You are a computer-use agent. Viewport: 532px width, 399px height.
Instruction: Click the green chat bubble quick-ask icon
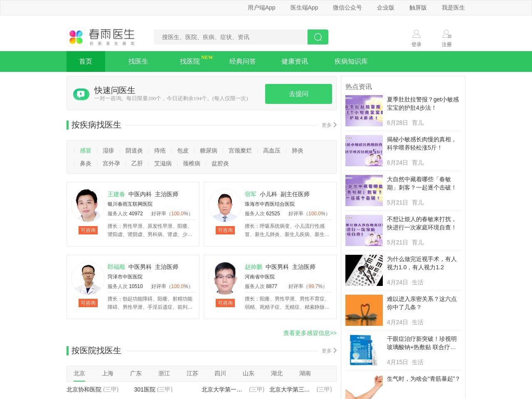[x=81, y=94]
